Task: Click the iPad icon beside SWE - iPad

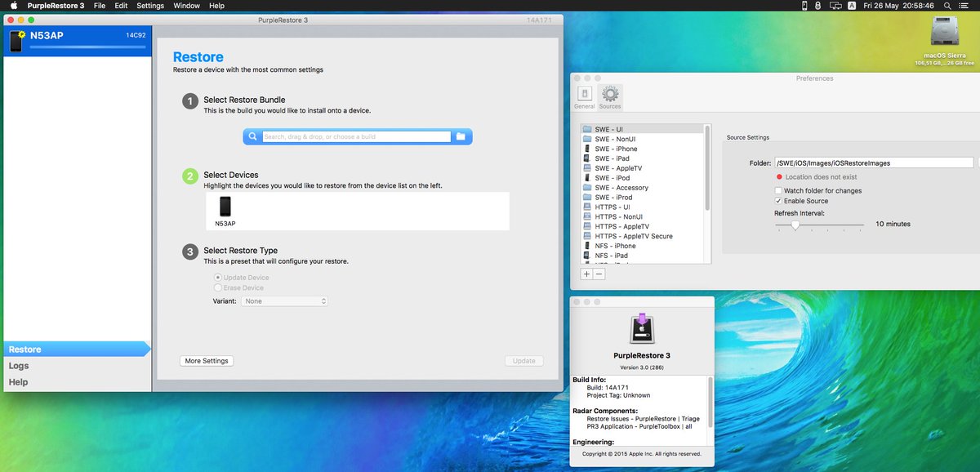Action: coord(587,158)
